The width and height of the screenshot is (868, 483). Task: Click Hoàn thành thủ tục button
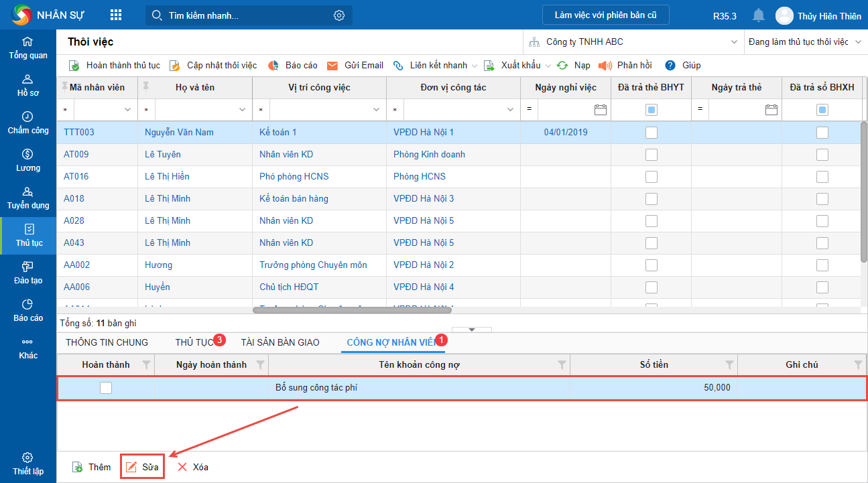click(x=115, y=66)
